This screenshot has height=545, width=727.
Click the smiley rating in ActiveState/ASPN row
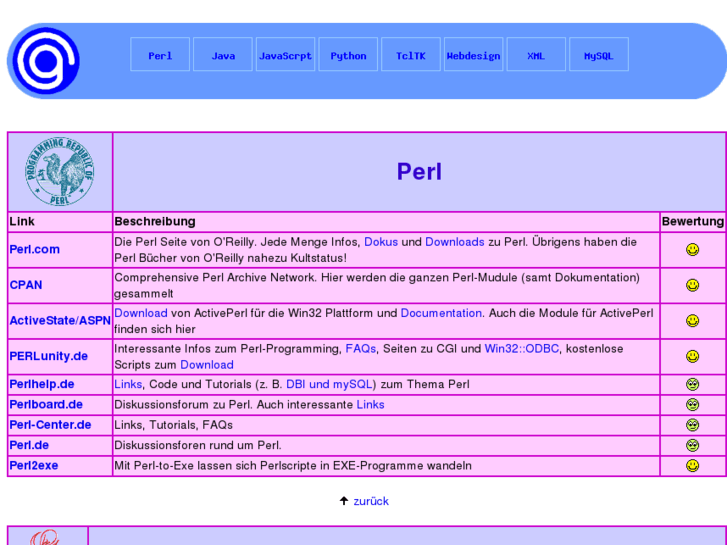[692, 321]
